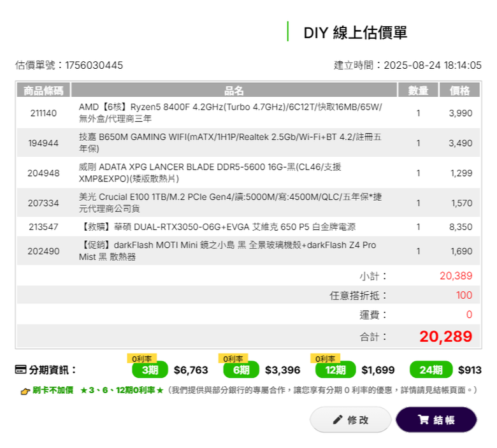Click the 商品條碼 column header

tap(43, 90)
